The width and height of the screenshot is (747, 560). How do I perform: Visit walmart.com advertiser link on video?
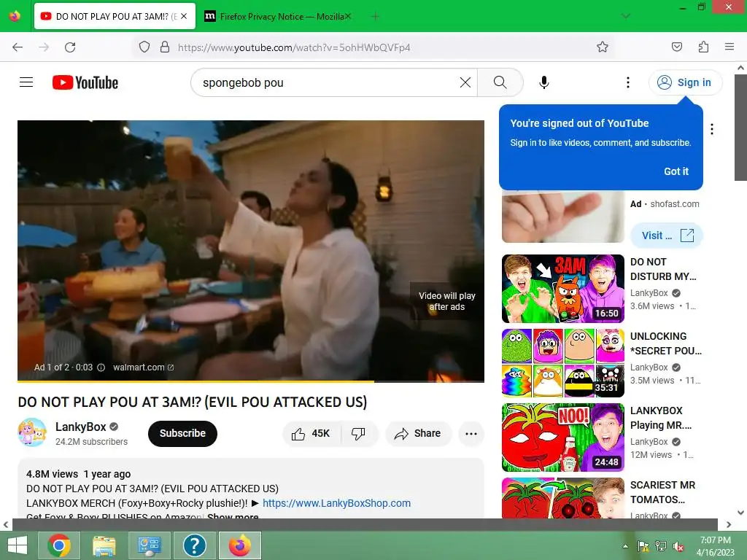click(144, 367)
